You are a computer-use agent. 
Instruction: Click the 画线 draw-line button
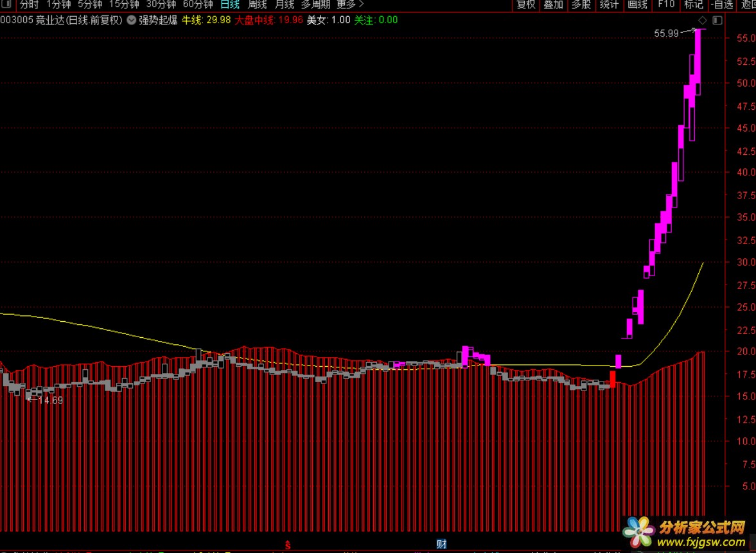[637, 4]
